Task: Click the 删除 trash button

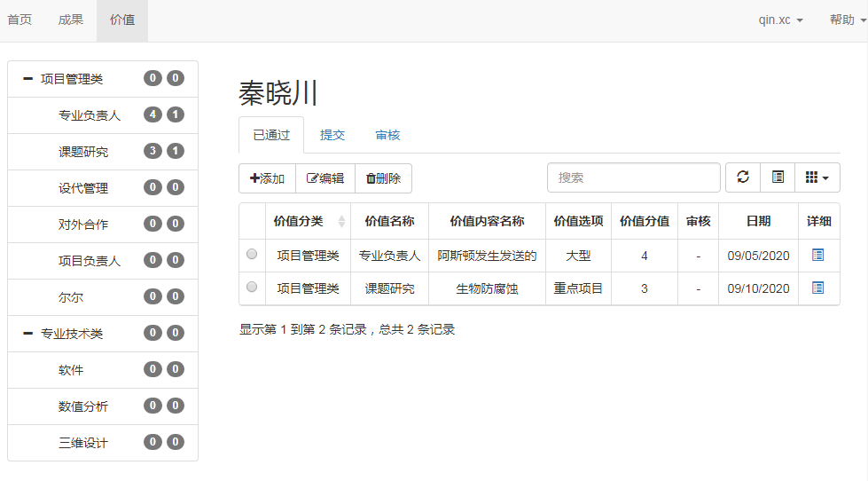Action: tap(383, 178)
